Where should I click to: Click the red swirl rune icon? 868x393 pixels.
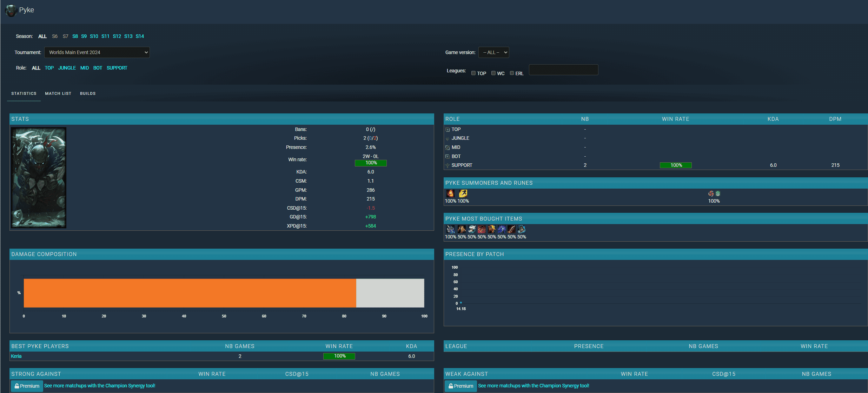coord(711,194)
